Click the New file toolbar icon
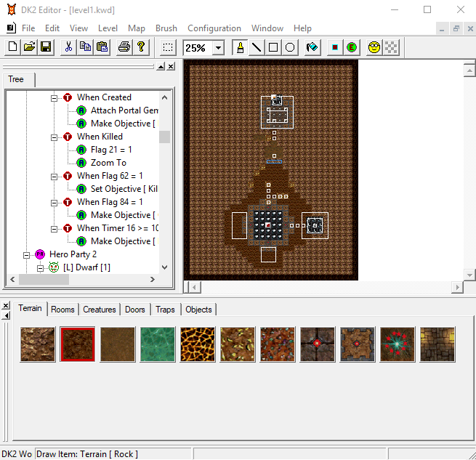The image size is (476, 460). [13, 47]
